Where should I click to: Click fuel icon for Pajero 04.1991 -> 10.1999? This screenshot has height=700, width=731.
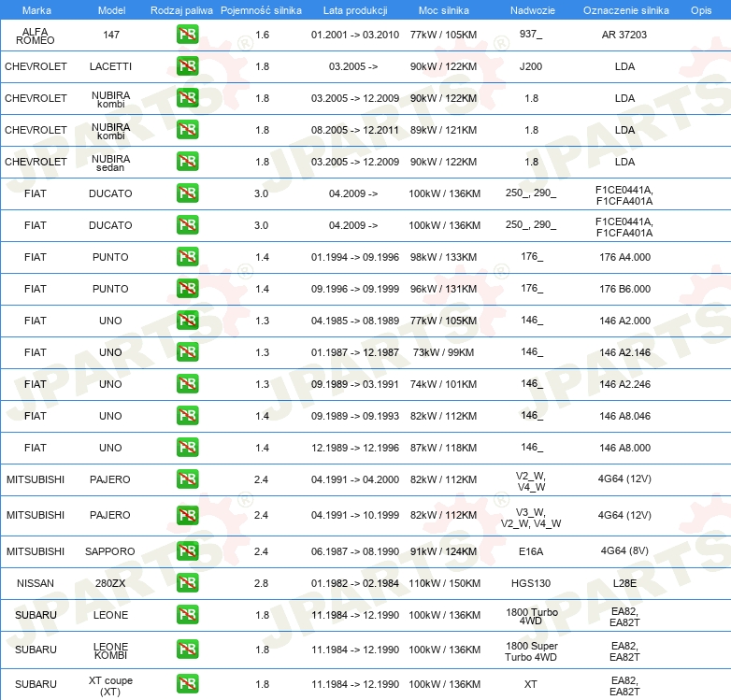187,515
